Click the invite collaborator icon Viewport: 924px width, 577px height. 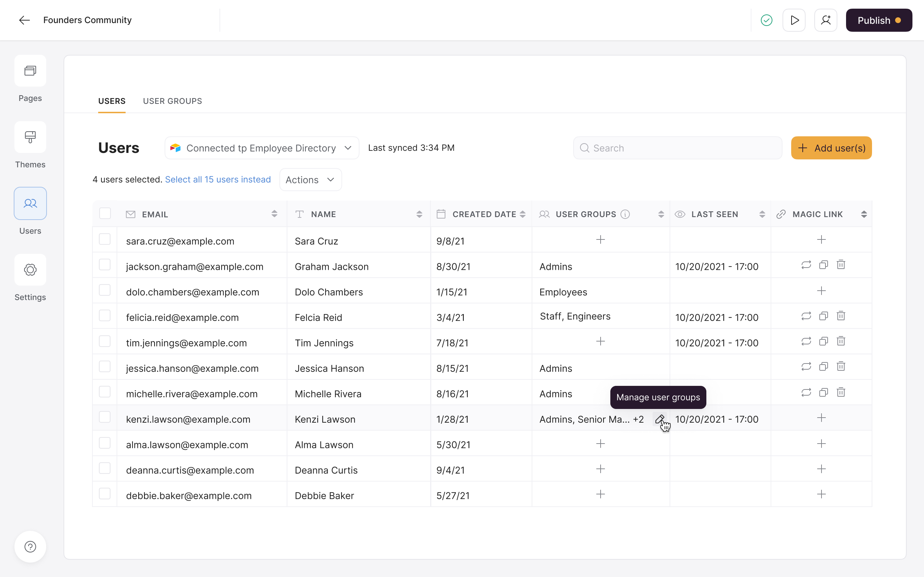click(825, 20)
